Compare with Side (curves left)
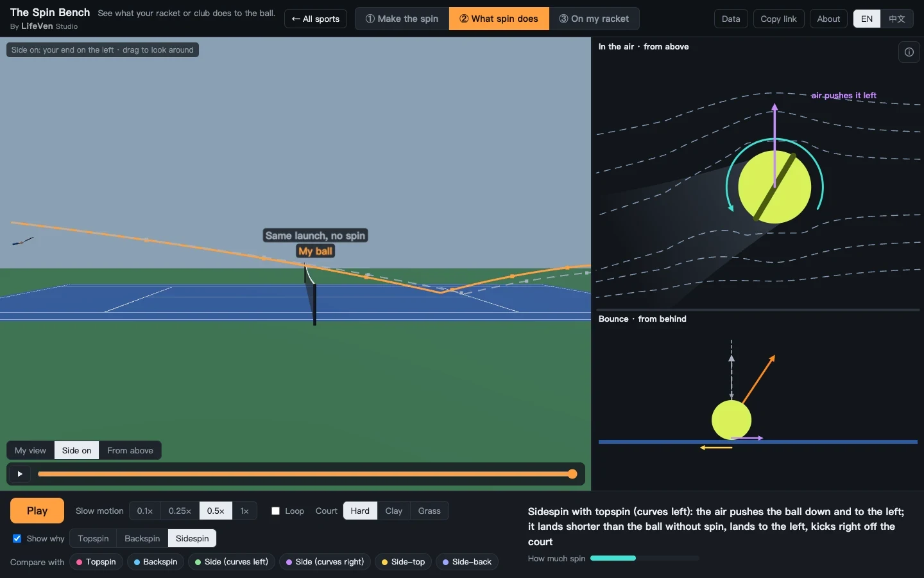Viewport: 924px width, 578px height. [232, 562]
